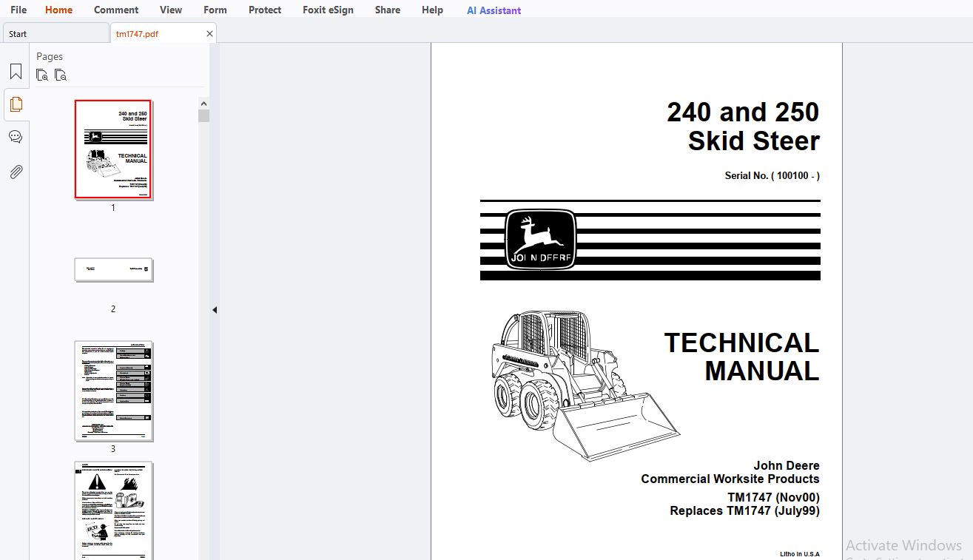This screenshot has height=560, width=973.
Task: Click the page number 3 label
Action: [x=113, y=449]
